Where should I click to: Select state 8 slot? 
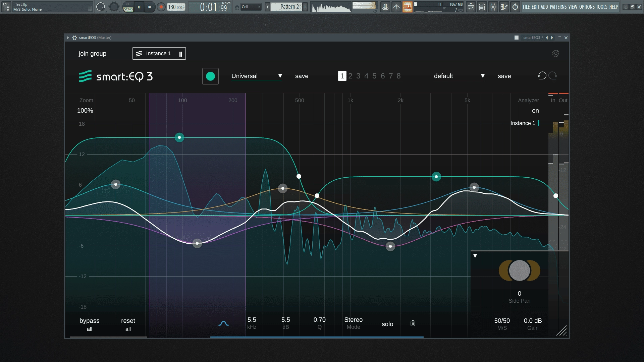coord(398,76)
